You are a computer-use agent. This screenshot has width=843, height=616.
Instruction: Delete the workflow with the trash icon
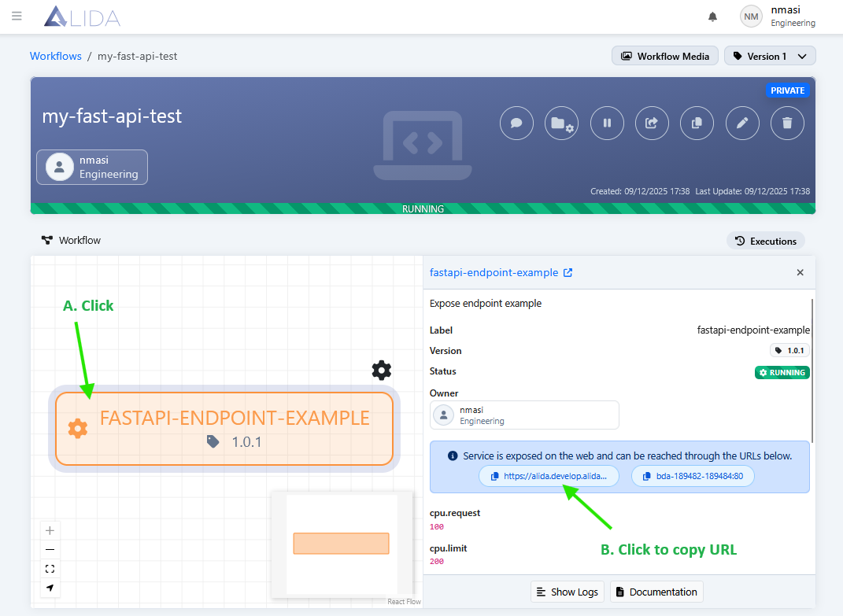[x=788, y=123]
